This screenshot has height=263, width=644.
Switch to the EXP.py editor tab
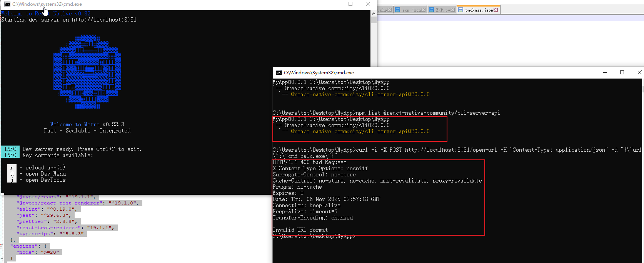[x=442, y=10]
